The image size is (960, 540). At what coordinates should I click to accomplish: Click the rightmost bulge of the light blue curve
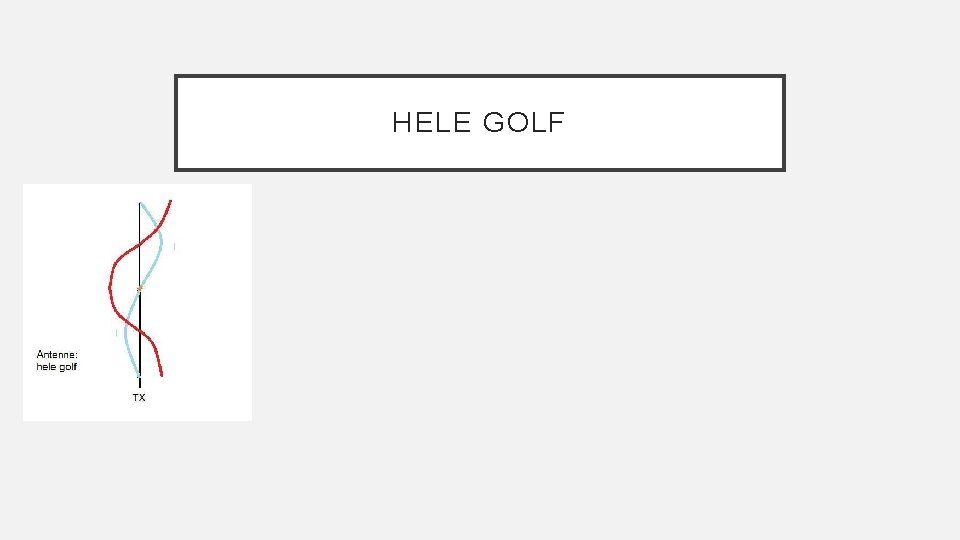pos(161,243)
